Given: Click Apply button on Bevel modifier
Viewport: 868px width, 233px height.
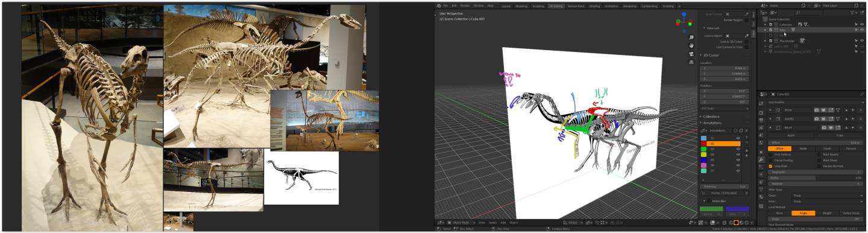Looking at the screenshot, I should coord(791,135).
